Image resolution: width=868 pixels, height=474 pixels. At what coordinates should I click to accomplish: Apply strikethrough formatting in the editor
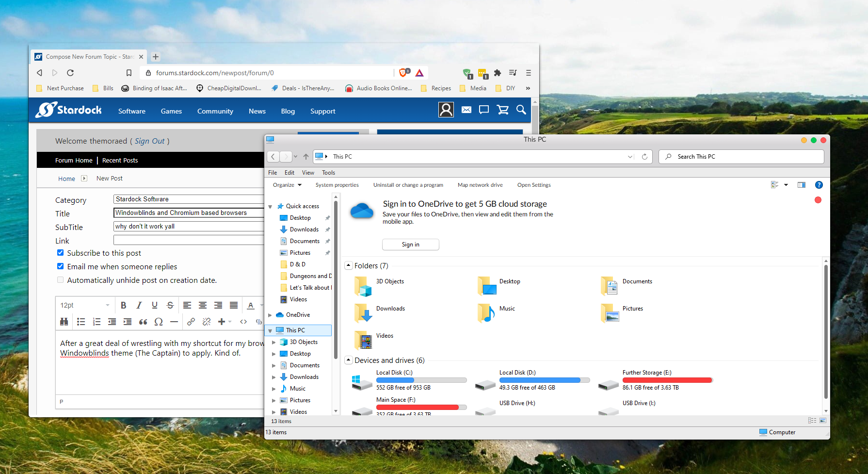coord(170,305)
